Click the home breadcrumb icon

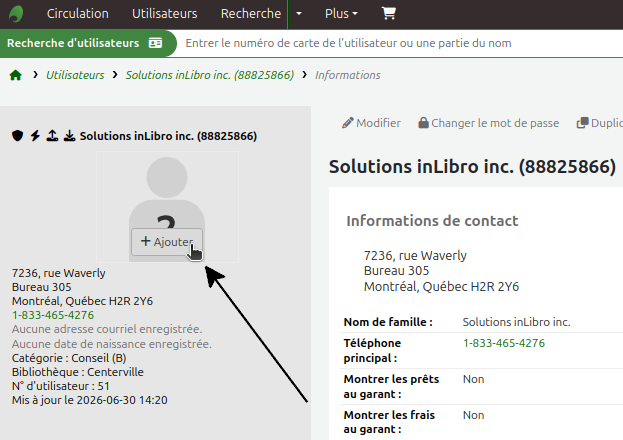[15, 75]
